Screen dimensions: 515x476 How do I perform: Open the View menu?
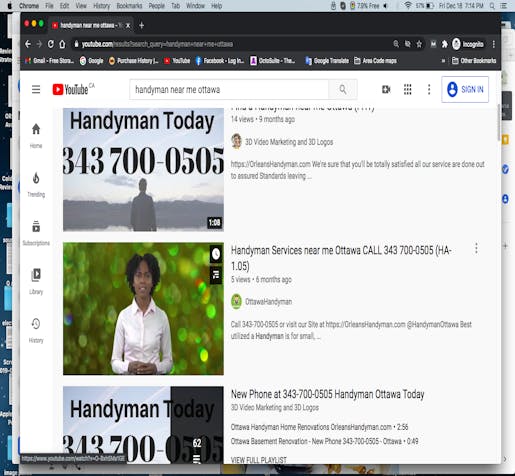coord(81,5)
